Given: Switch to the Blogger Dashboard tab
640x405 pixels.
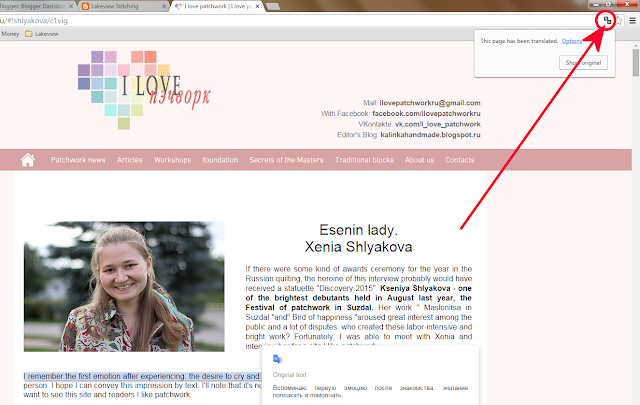Looking at the screenshot, I should coord(35,6).
